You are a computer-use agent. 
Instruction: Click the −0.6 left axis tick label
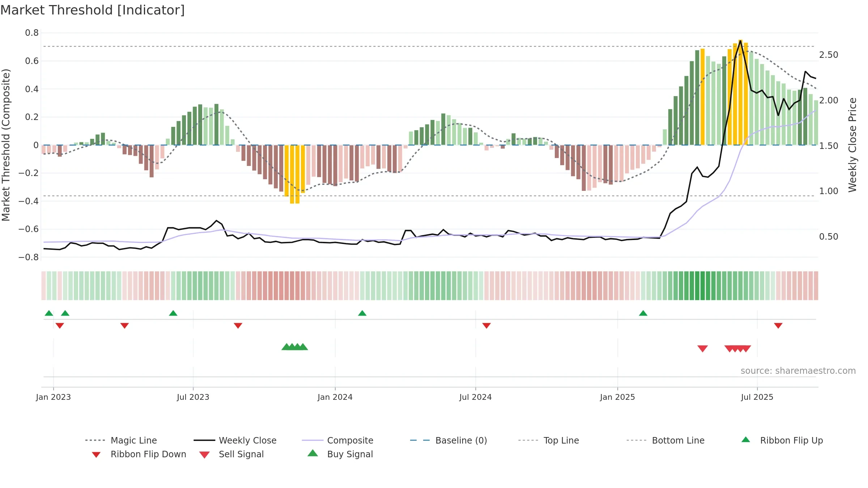[29, 229]
